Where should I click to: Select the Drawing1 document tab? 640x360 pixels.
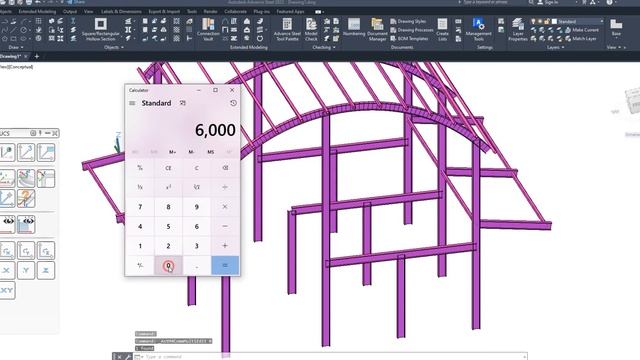click(x=10, y=56)
